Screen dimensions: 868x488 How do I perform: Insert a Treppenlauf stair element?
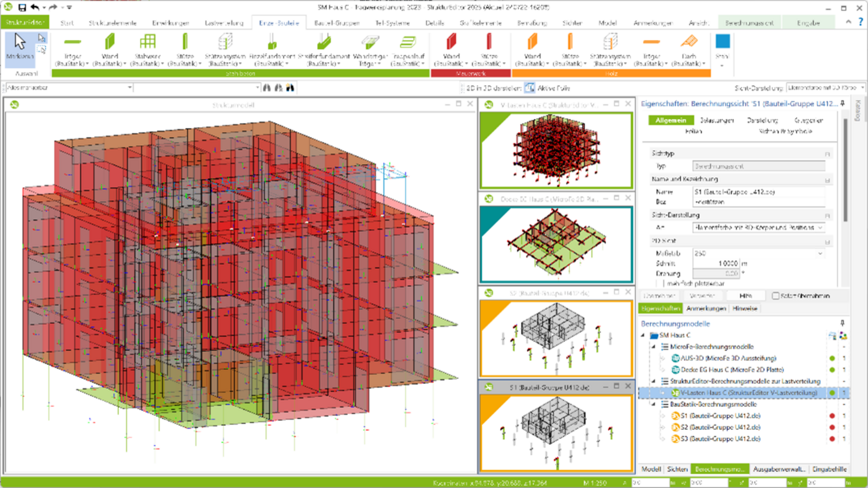coord(408,49)
